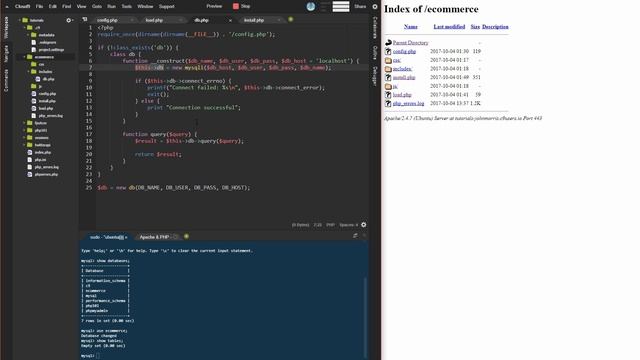The image size is (640, 360).
Task: Collapse the ecommerce folder arrow
Action: [24, 57]
